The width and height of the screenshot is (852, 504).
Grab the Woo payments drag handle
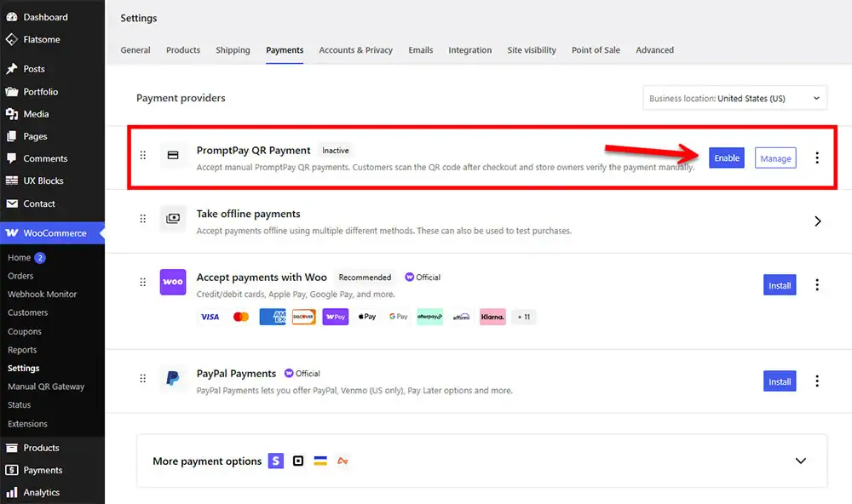143,282
